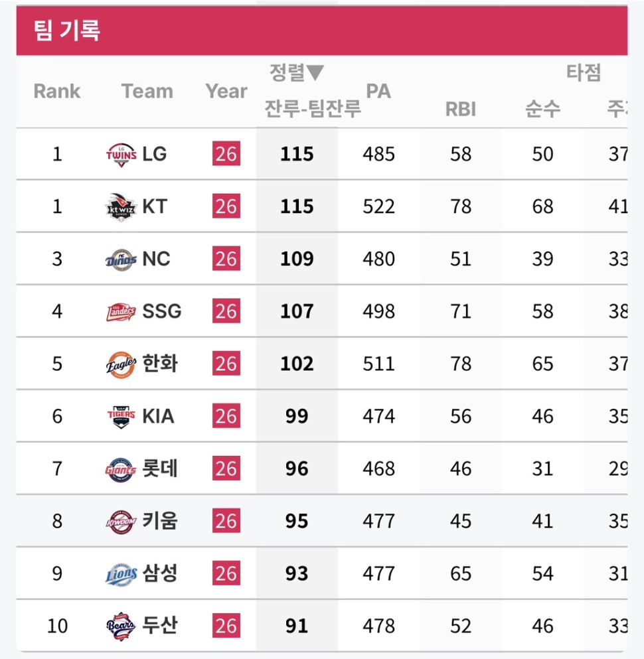Sort by the 잔루-팀잔루 column header
Screen dimensions: 644x659
(312, 108)
